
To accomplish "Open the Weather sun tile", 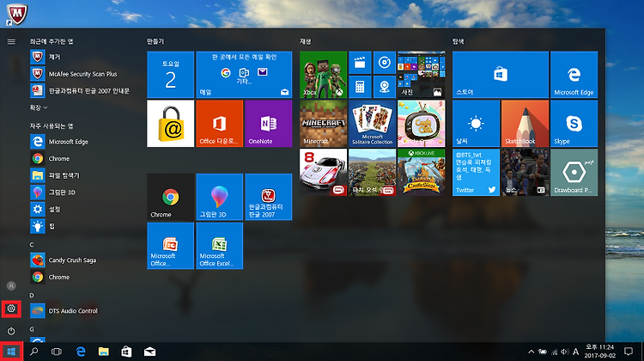I will (476, 124).
